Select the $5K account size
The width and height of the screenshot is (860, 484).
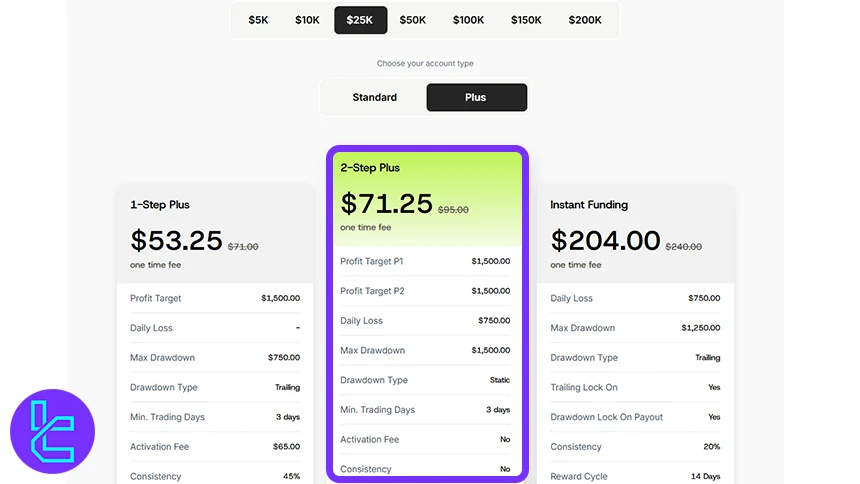258,20
